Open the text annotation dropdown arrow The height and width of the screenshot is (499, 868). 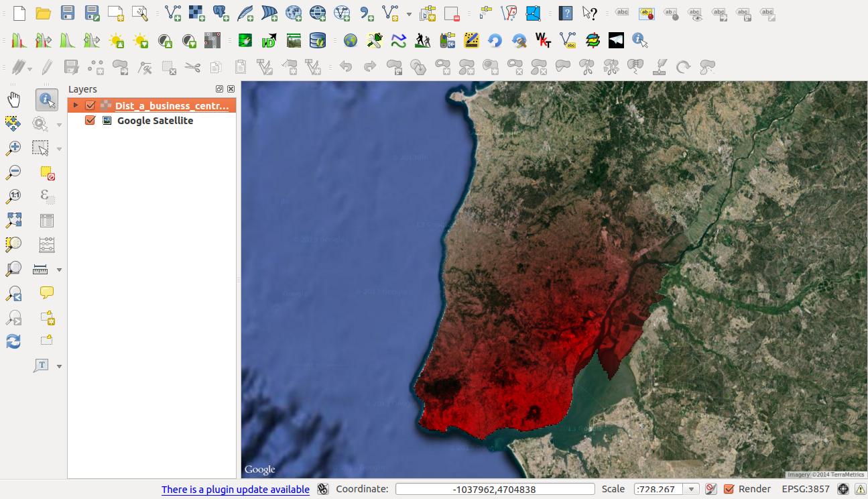(60, 366)
